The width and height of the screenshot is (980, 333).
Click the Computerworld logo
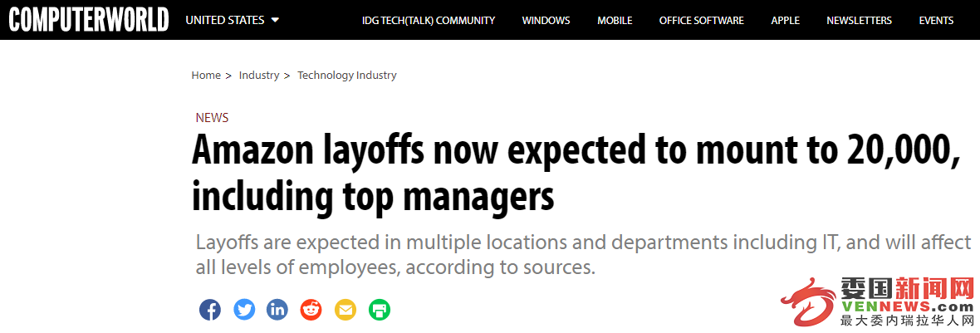pyautogui.click(x=88, y=20)
